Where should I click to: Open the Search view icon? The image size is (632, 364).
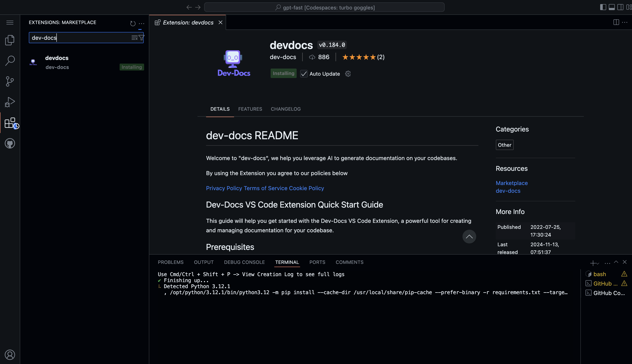[x=10, y=61]
